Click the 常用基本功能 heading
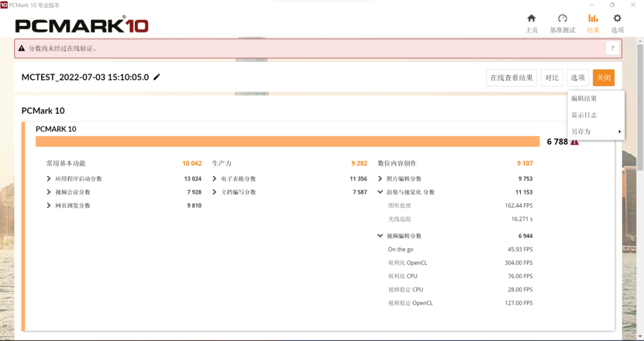Viewport: 644px width, 341px height. pos(66,163)
